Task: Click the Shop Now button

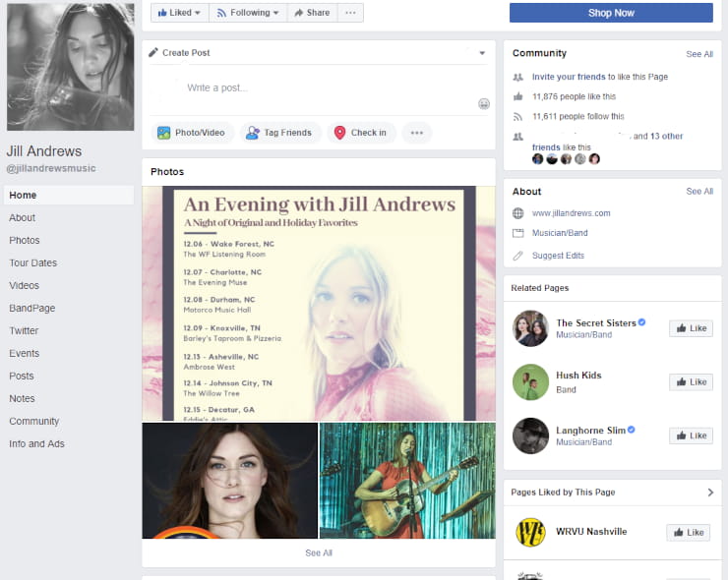Action: click(x=611, y=13)
